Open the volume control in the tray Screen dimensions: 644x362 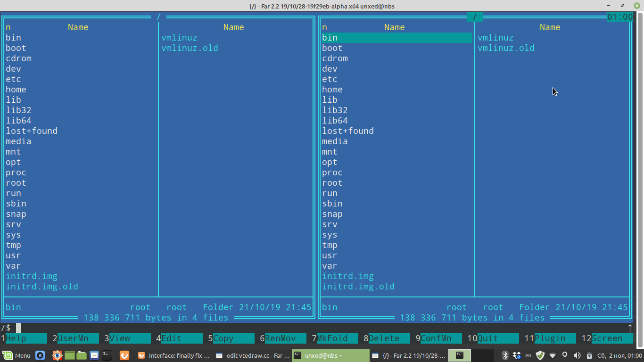(x=578, y=355)
